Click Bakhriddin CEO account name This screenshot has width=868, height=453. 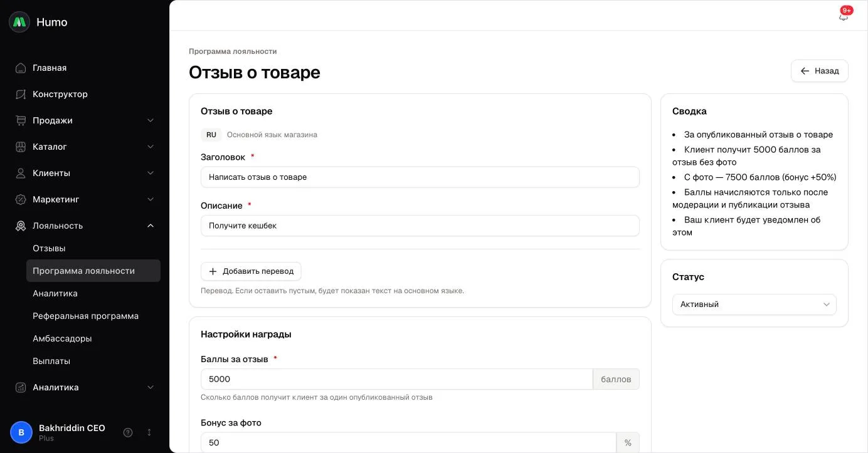point(72,428)
